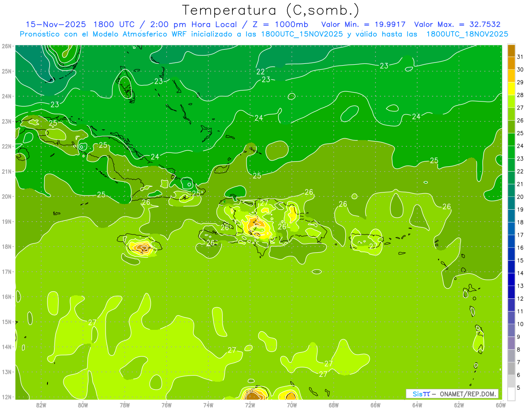Viewport: 532px width, 411px height.
Task: Click the "Temperatura (C,somb.)" map title
Action: [270, 10]
